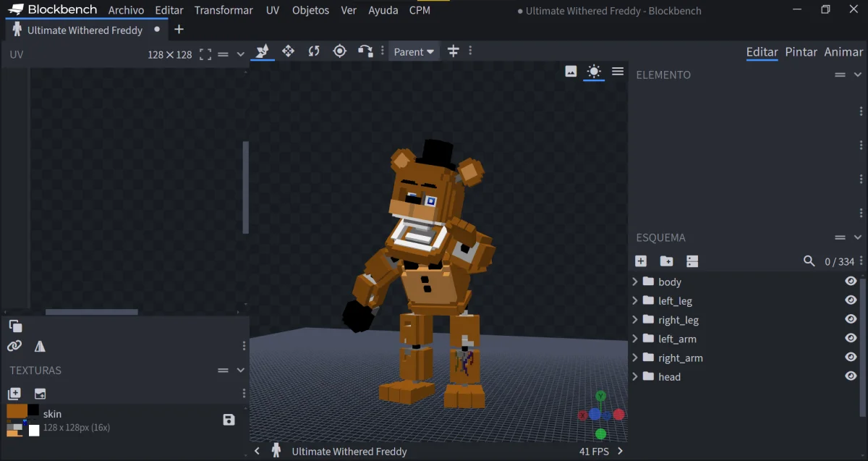868x461 pixels.
Task: Click the Ultimate Withered Freddy status bar name
Action: 349,451
